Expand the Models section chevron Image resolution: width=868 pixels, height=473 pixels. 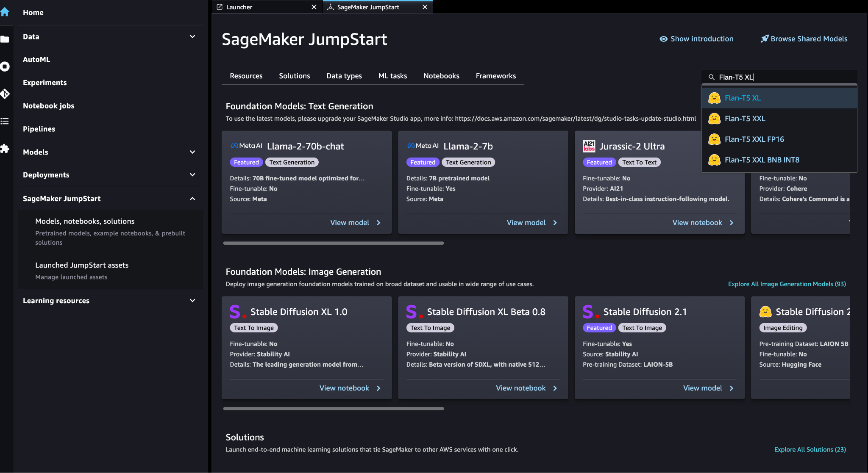pos(192,152)
